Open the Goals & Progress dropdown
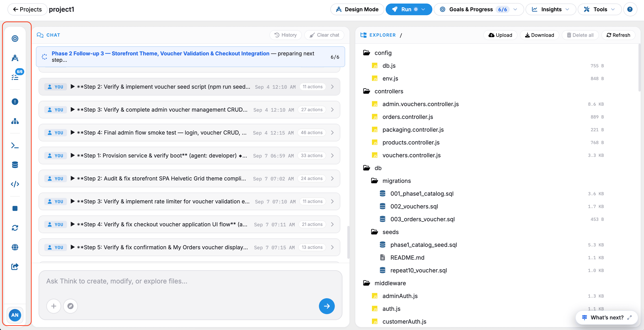Screen dimensions: 644x330 point(479,9)
